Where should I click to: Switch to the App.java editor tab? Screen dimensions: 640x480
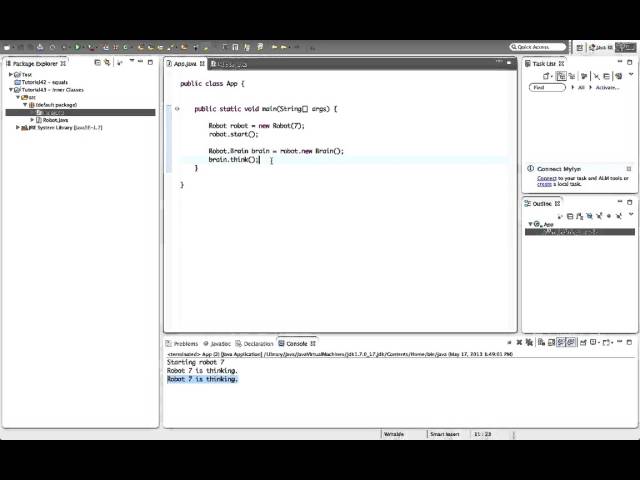click(185, 64)
